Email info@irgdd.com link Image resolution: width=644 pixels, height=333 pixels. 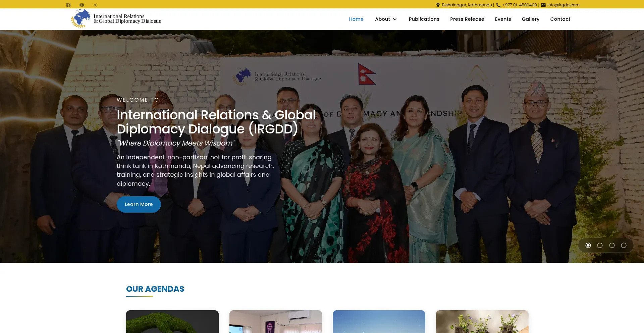pyautogui.click(x=563, y=5)
